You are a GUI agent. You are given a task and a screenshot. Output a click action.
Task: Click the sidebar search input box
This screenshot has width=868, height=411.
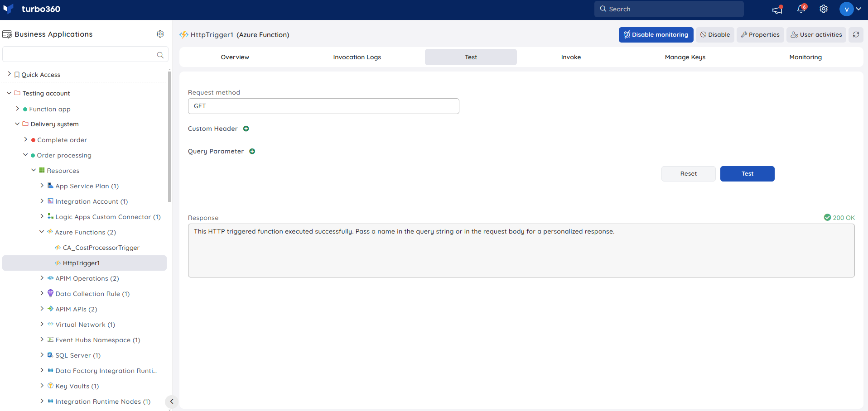[86, 54]
